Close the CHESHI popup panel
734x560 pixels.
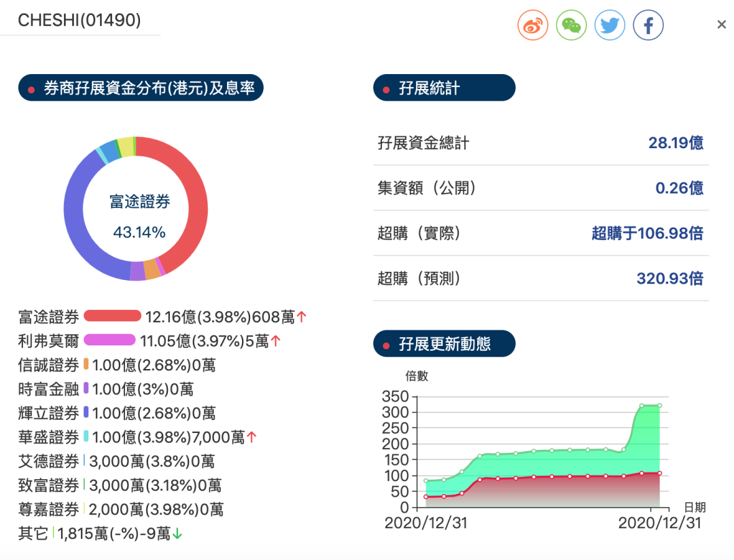(x=721, y=25)
